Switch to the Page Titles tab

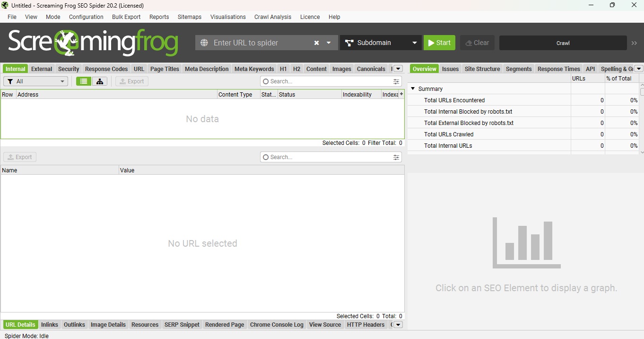tap(165, 69)
